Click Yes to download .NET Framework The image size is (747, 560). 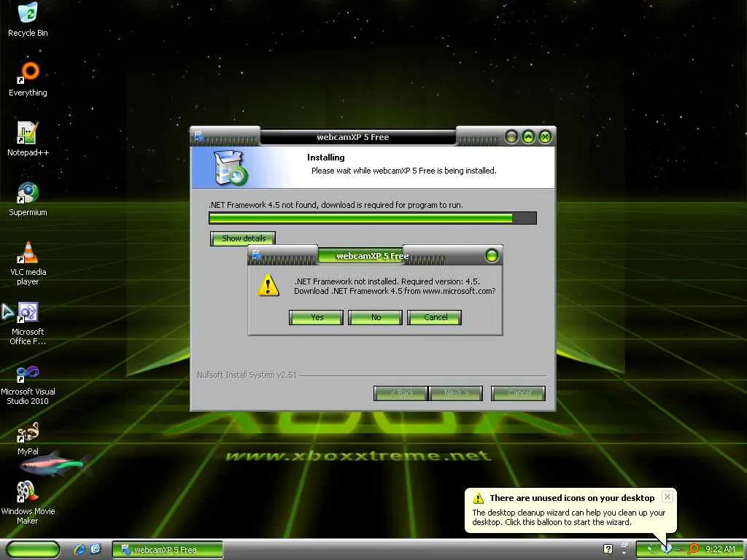[x=317, y=317]
